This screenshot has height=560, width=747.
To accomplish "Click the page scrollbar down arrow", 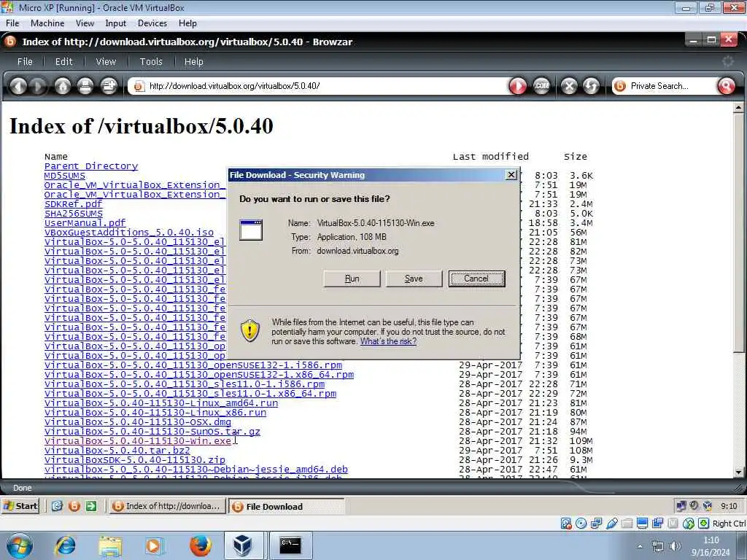I will click(738, 472).
